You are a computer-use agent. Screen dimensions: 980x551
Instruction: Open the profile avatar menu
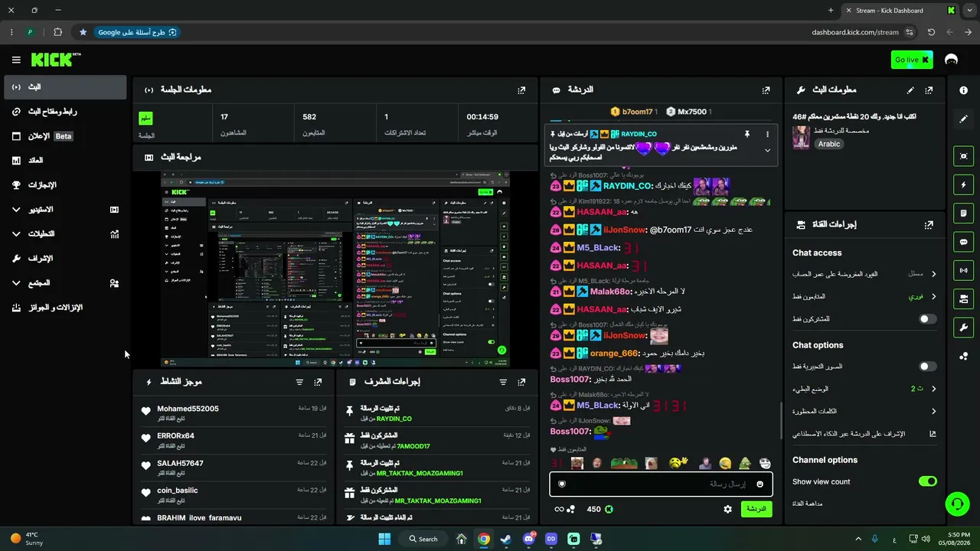click(x=952, y=60)
